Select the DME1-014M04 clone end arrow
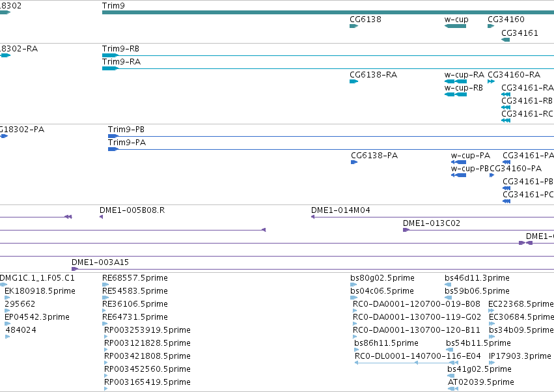The width and height of the screenshot is (554, 392). coord(312,217)
